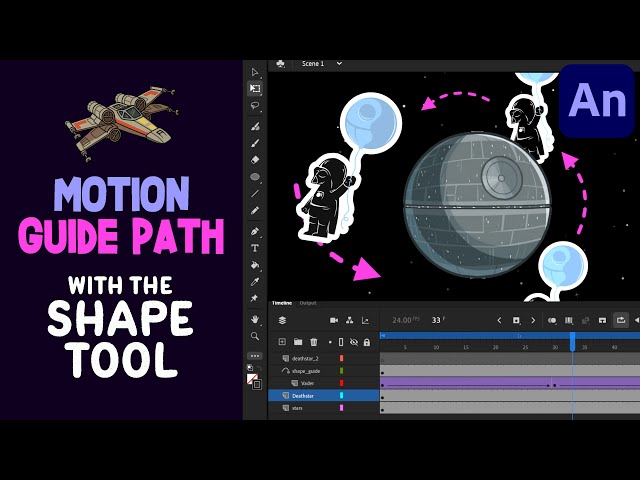The width and height of the screenshot is (640, 480).
Task: Click frame 10 on the timeline ruler
Action: 436,347
